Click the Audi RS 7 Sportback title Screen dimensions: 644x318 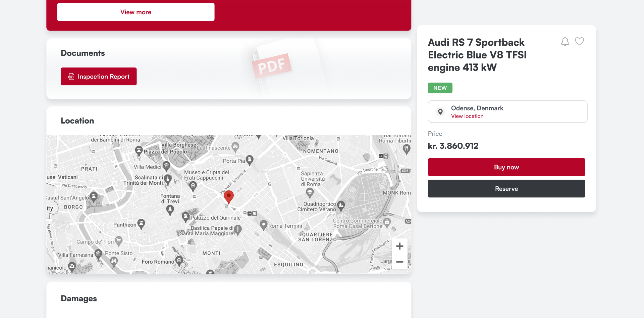[x=477, y=55]
